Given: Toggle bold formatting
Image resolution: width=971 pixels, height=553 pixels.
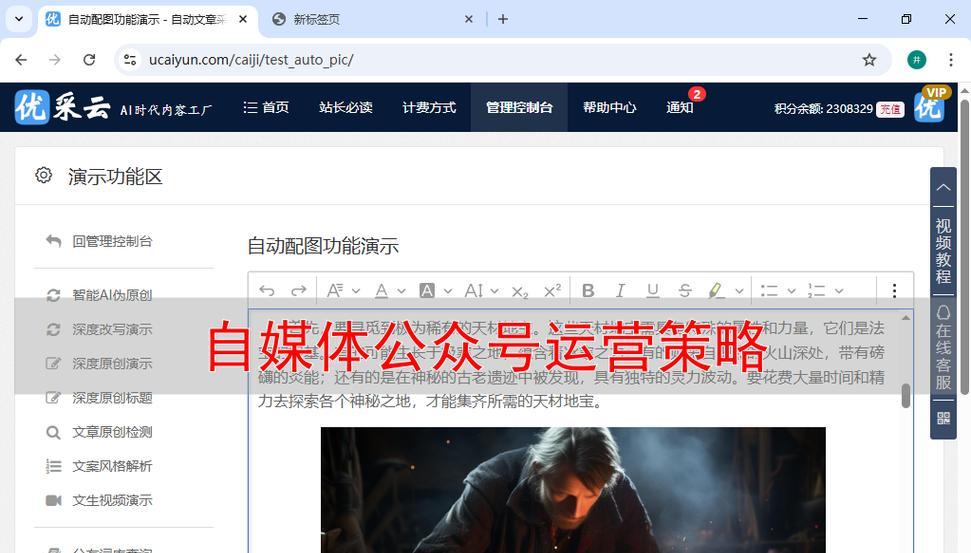Looking at the screenshot, I should (588, 290).
